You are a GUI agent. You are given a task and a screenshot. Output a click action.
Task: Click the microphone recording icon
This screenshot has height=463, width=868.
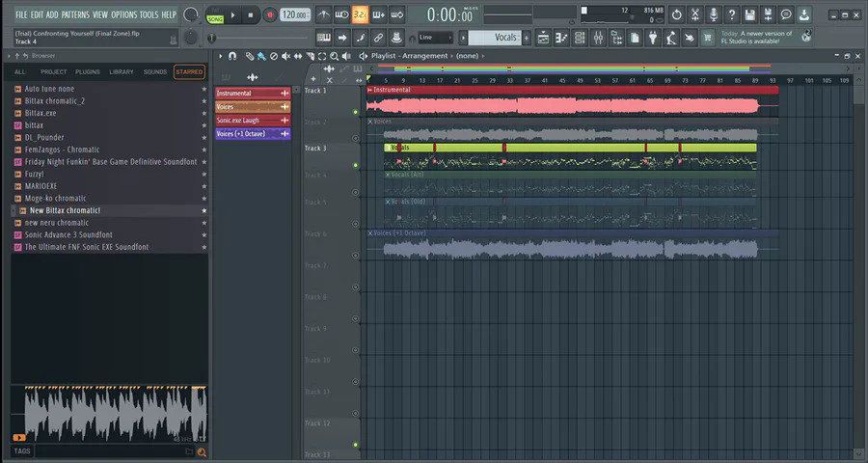click(714, 15)
